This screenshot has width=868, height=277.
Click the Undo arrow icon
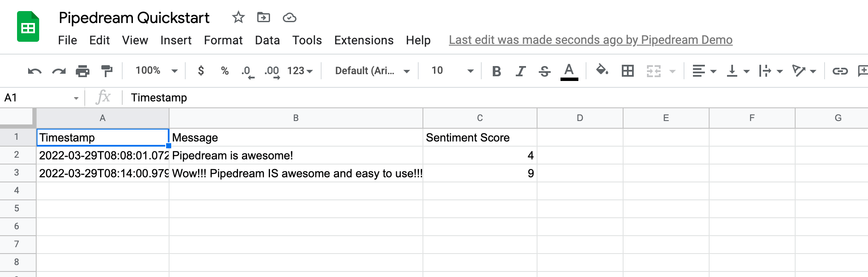pyautogui.click(x=34, y=71)
